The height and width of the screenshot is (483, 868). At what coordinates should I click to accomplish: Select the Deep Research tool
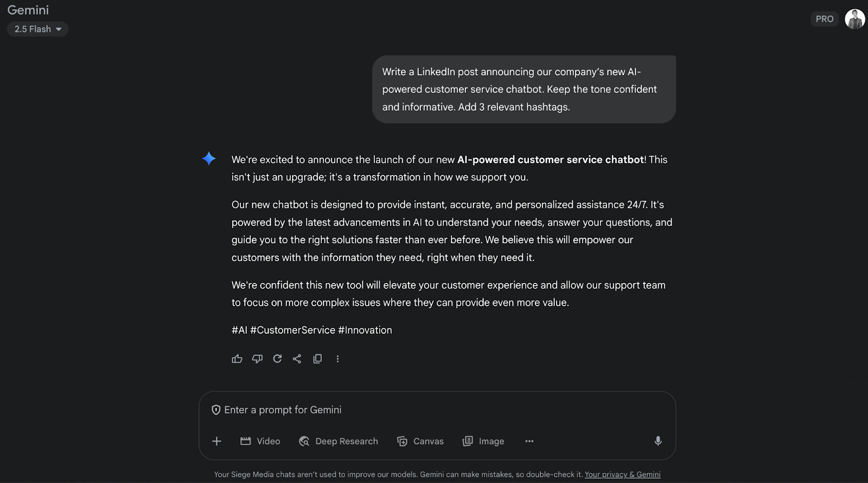pos(339,441)
